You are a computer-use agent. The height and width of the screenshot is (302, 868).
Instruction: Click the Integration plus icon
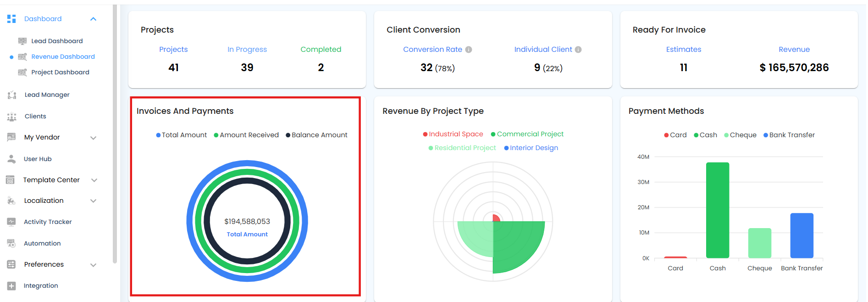[11, 285]
